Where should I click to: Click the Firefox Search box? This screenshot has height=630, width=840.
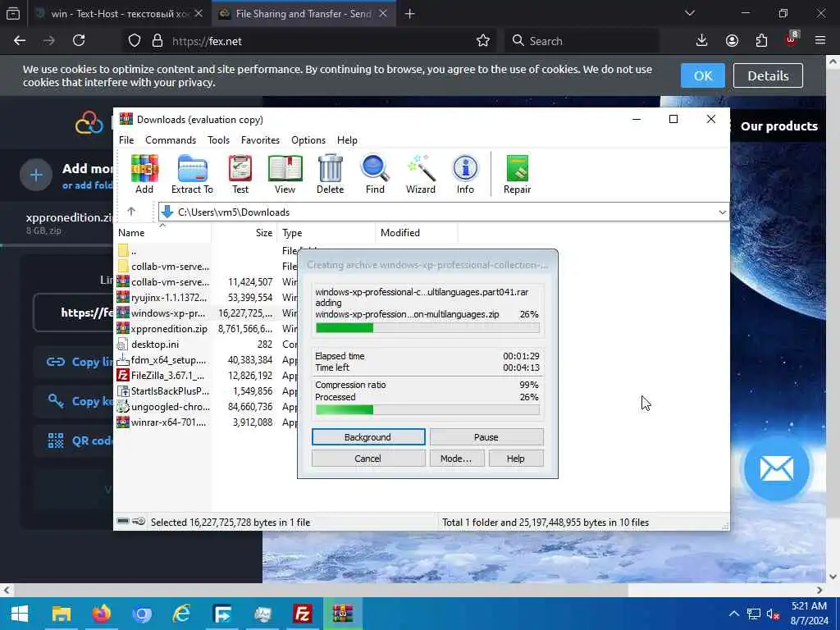pyautogui.click(x=582, y=41)
